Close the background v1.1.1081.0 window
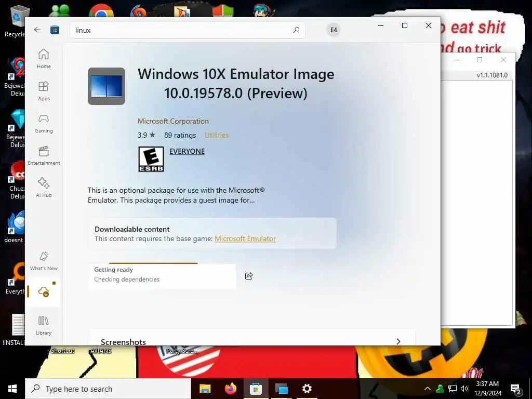The height and width of the screenshot is (399, 532). [503, 60]
